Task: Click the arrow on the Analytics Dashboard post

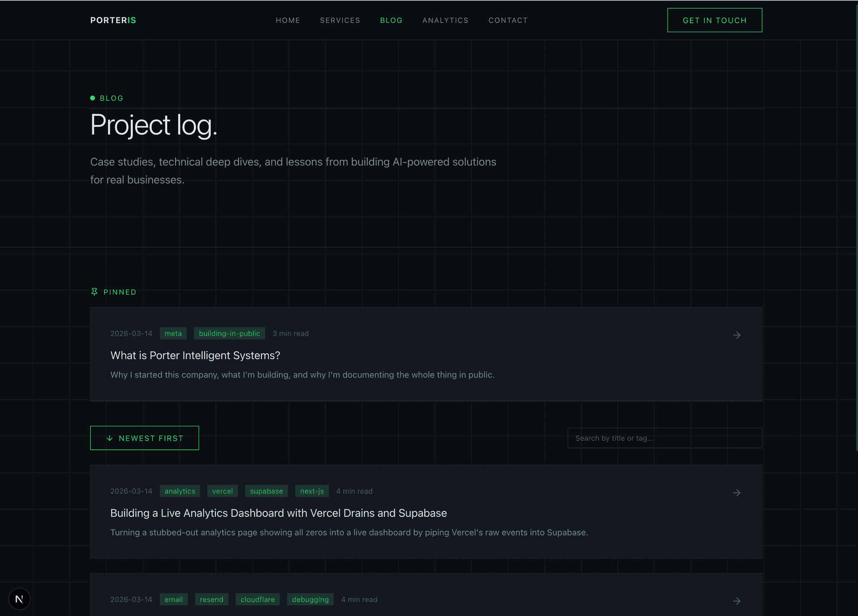Action: [736, 493]
